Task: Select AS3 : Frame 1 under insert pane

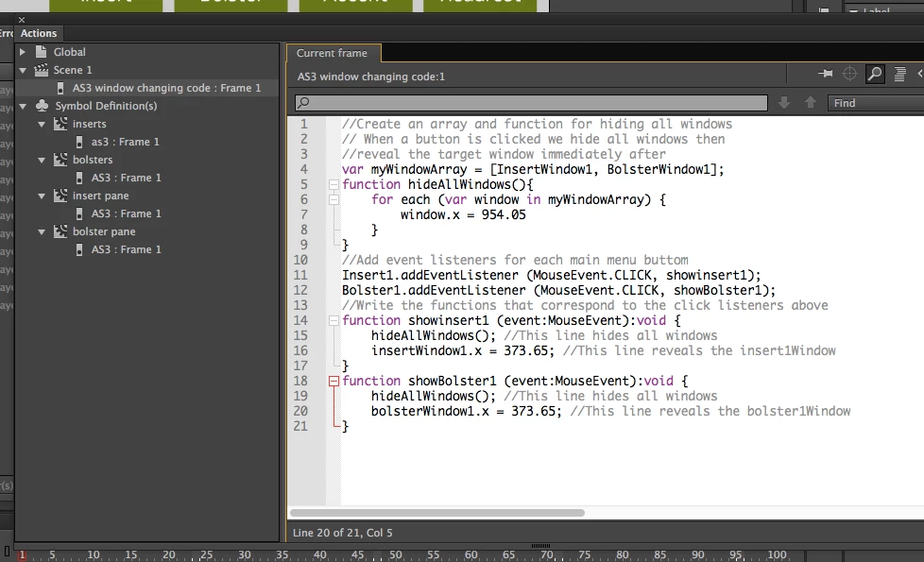Action: (x=126, y=213)
